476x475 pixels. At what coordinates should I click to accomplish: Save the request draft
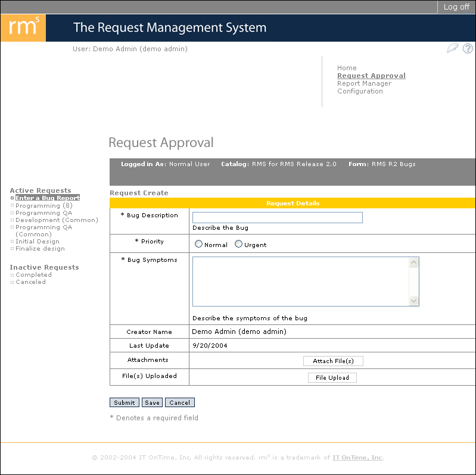[x=152, y=402]
